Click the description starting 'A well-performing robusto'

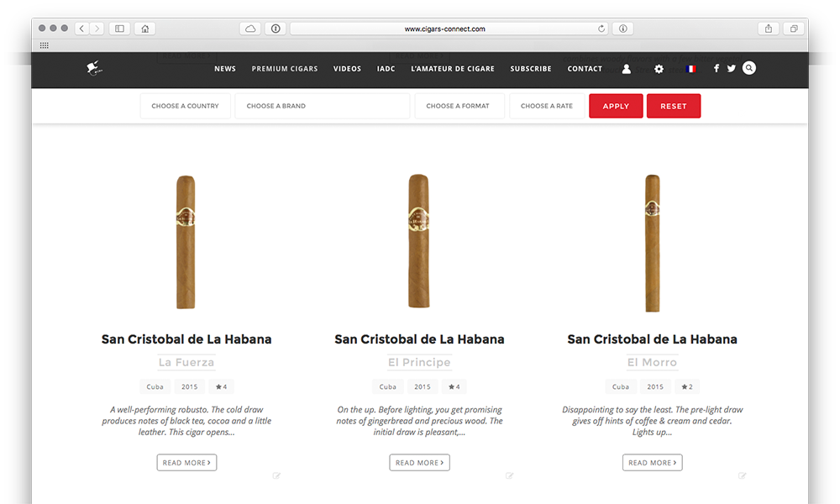[x=186, y=421]
